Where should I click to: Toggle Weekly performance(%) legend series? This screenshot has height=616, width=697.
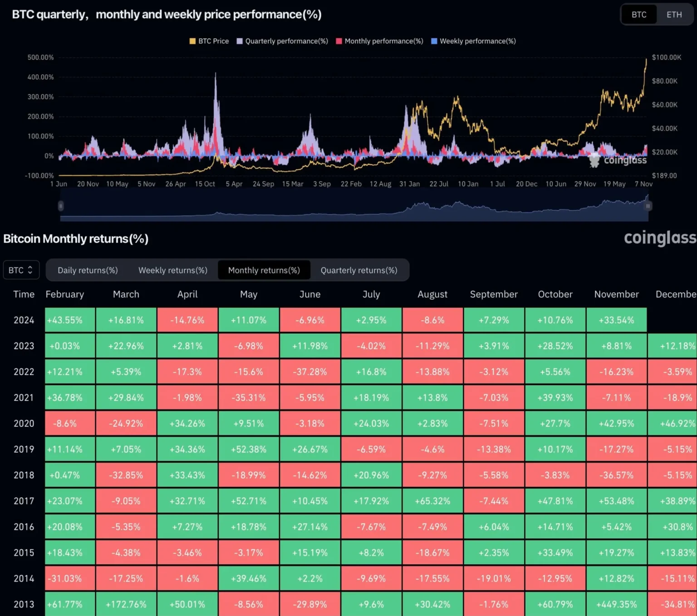(x=473, y=41)
